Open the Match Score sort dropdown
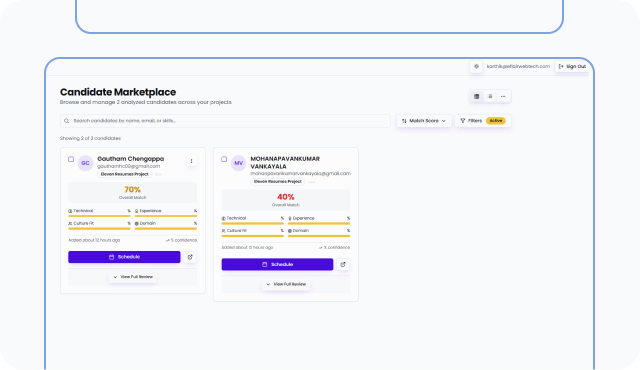 [x=424, y=121]
